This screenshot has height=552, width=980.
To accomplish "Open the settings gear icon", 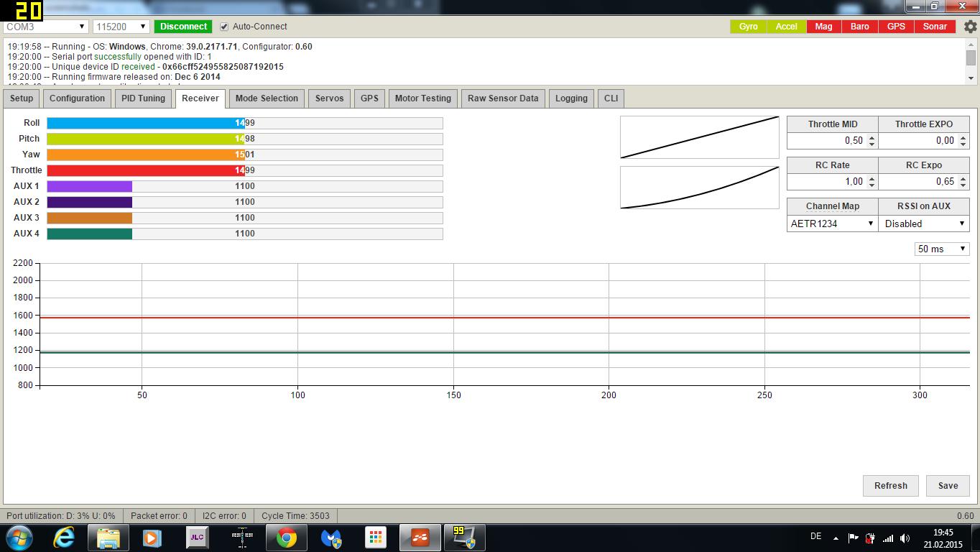I will pyautogui.click(x=970, y=27).
